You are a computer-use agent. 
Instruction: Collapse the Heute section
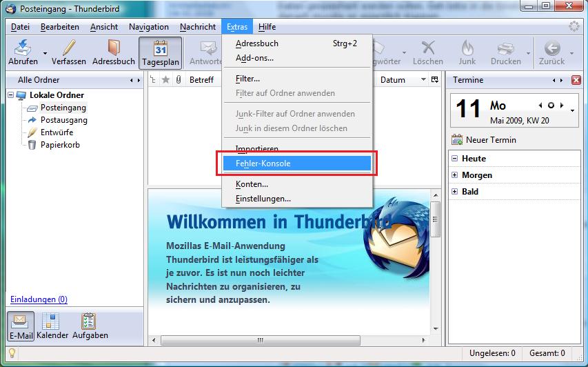tap(454, 159)
